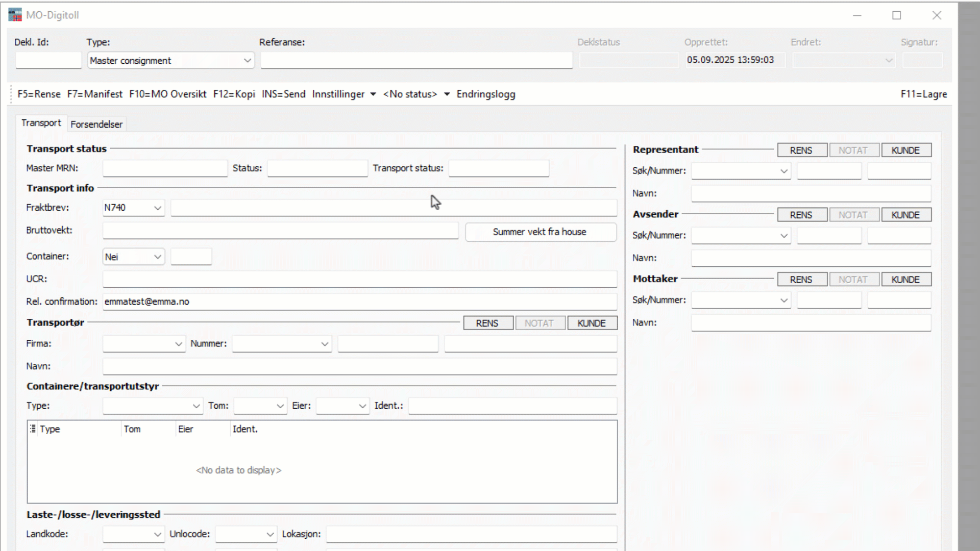This screenshot has width=980, height=551.
Task: Click the Eier column header in grid
Action: [x=203, y=429]
